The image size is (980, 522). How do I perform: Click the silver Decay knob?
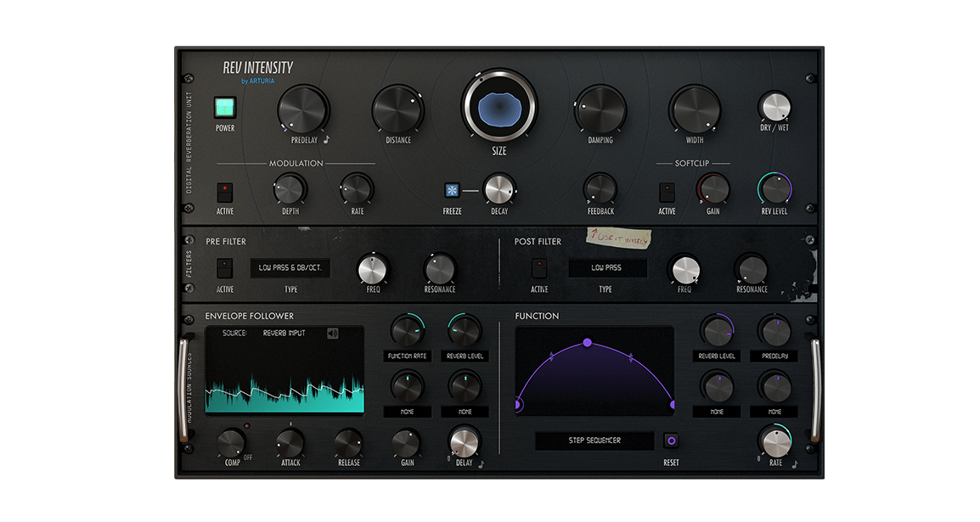pos(498,188)
